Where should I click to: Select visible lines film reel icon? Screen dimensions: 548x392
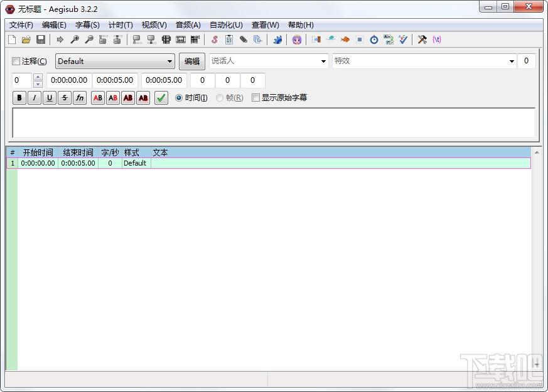tap(166, 40)
